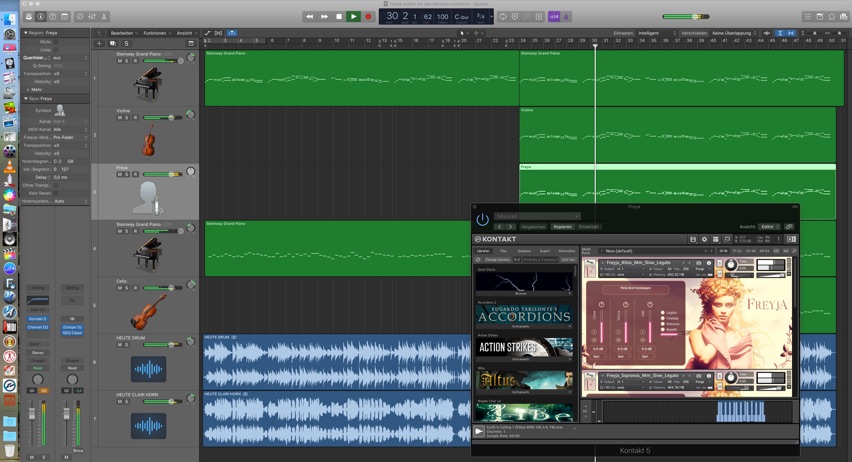This screenshot has width=852, height=462.
Task: Open the Accordions library banner
Action: pos(524,315)
